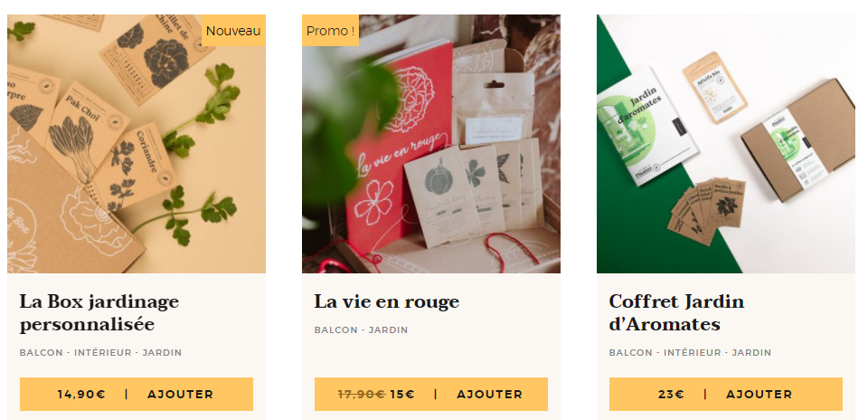Click the 14,90€ price label

(81, 395)
